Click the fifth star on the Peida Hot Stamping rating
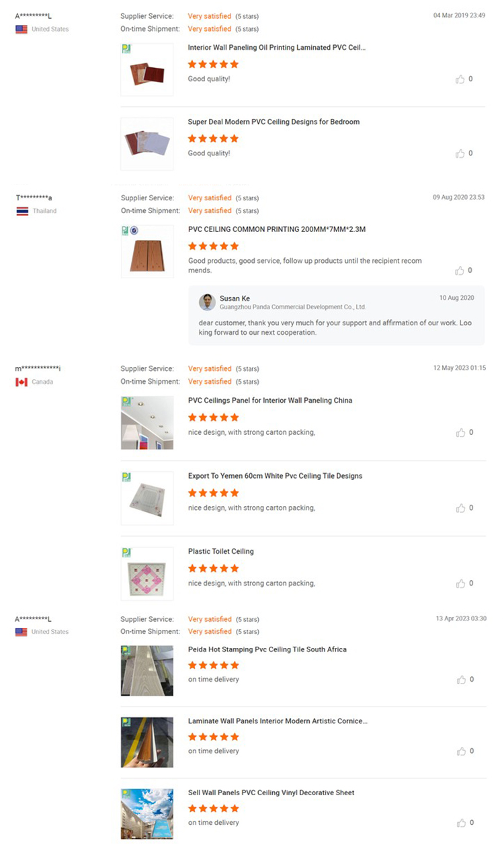The width and height of the screenshot is (504, 849). (x=234, y=665)
